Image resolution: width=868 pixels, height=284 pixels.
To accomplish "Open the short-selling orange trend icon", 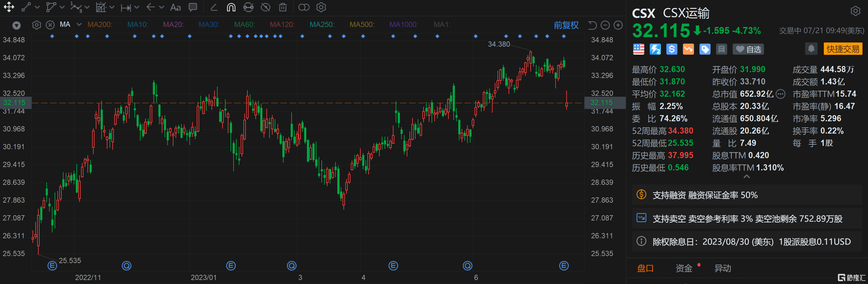I will 688,49.
